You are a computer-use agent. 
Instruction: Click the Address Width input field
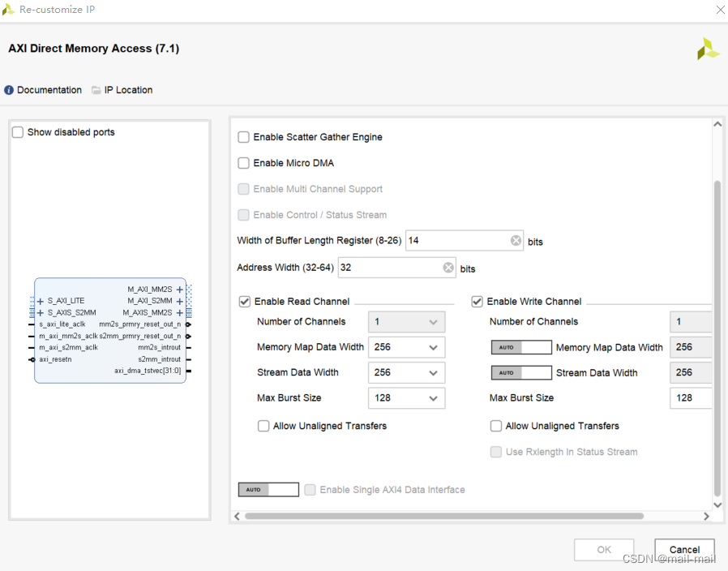point(396,268)
